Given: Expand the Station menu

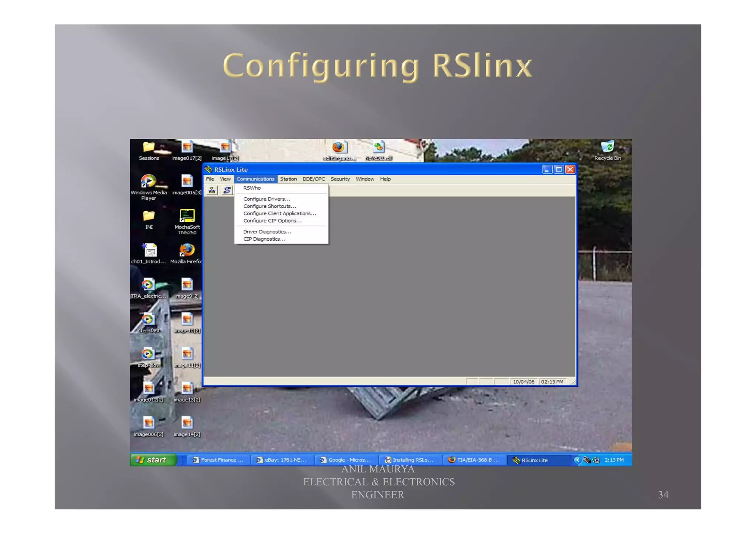Looking at the screenshot, I should click(x=288, y=179).
